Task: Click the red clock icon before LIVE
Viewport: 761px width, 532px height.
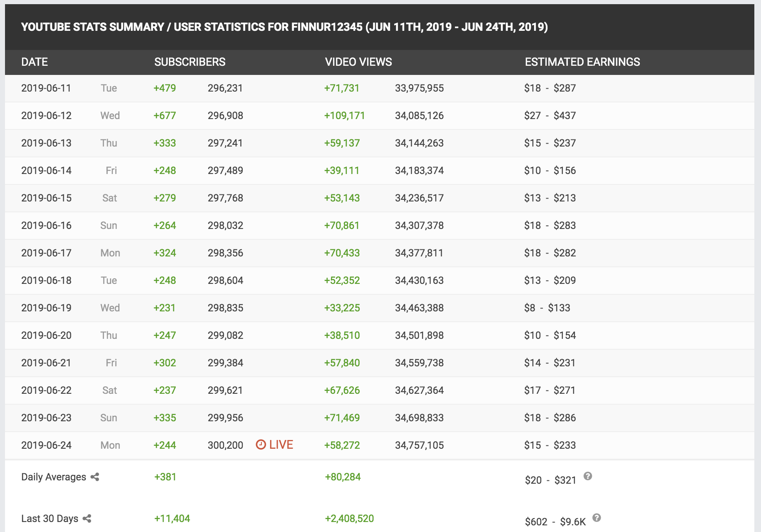Action: 261,445
